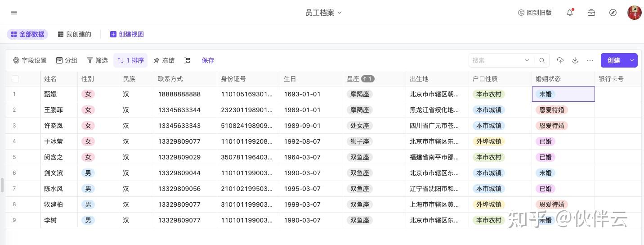Viewport: 644px width, 245px height.
Task: Click the row height icon
Action: pyautogui.click(x=188, y=60)
